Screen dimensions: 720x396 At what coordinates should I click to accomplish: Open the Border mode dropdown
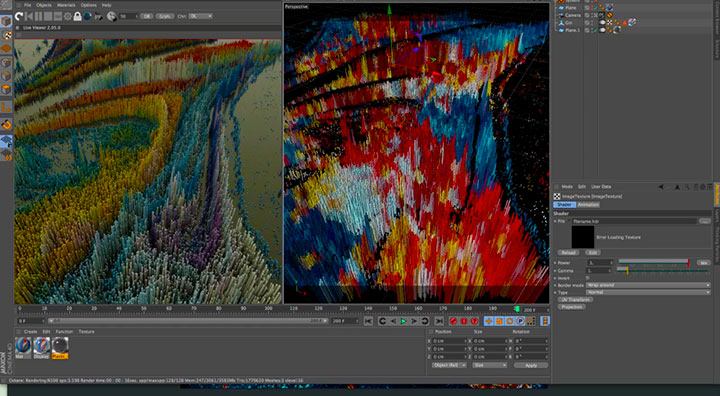pos(648,285)
